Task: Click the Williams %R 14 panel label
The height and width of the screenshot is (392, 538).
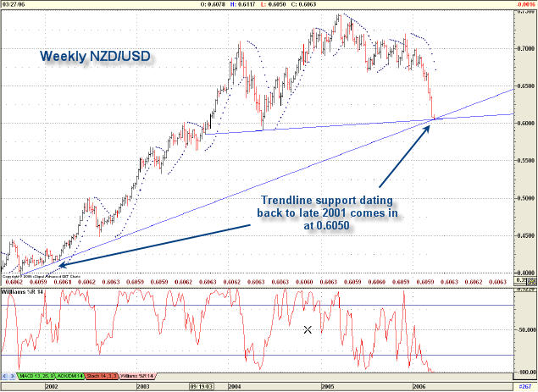Action: (22, 292)
